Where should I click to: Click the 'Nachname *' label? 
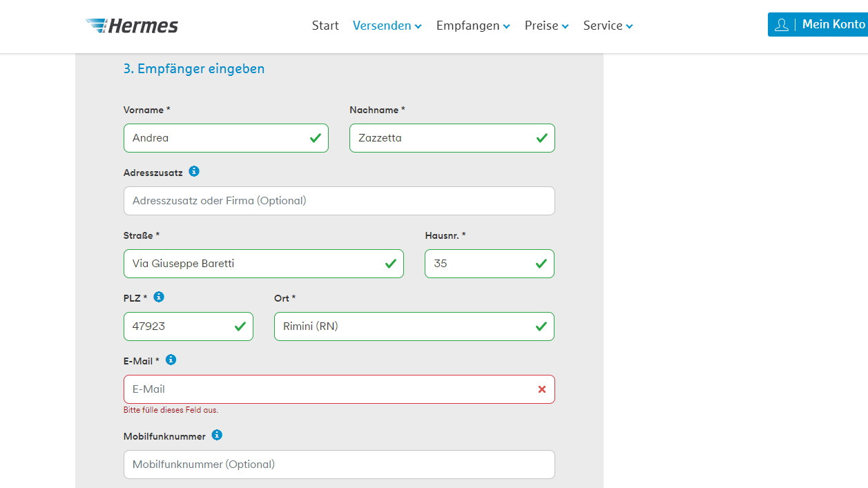(x=377, y=110)
